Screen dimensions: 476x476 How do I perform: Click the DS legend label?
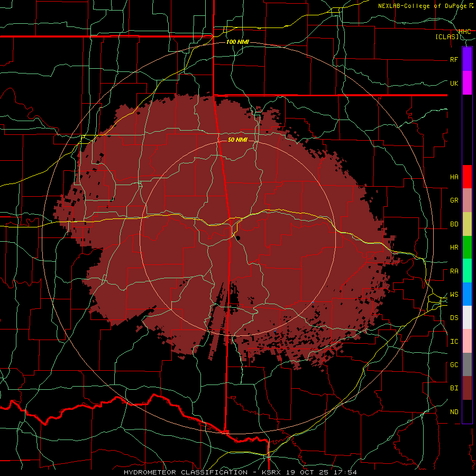pyautogui.click(x=454, y=318)
